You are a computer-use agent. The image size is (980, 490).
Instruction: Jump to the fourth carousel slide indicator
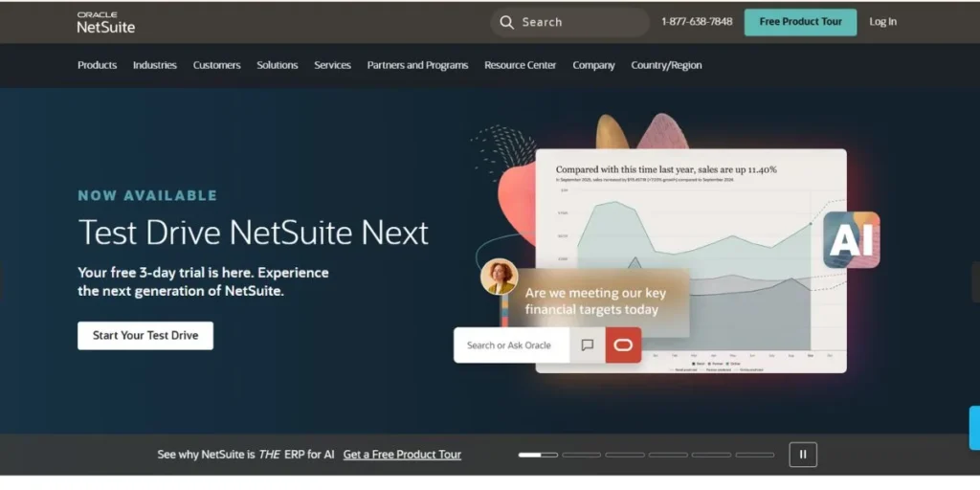(x=668, y=455)
